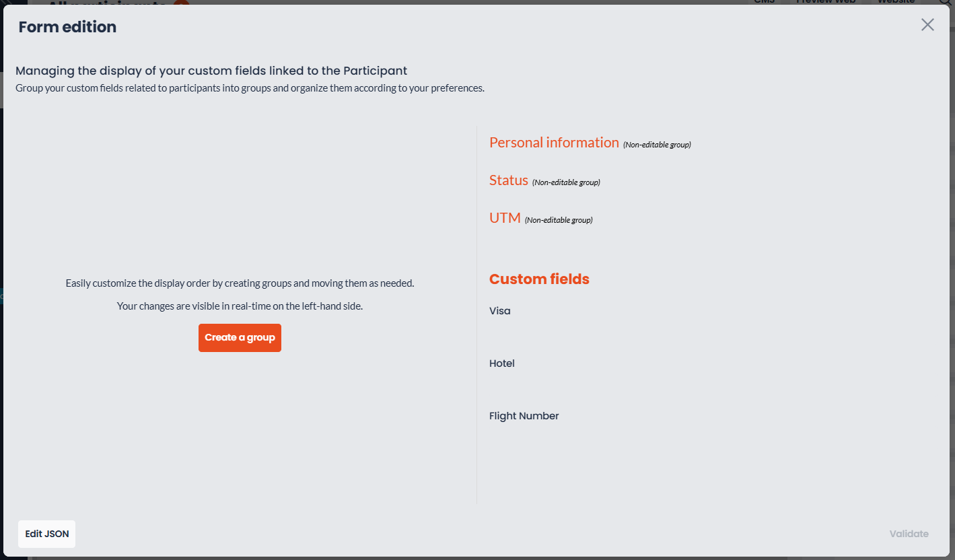955x560 pixels.
Task: Select the Hotel custom field
Action: tap(502, 363)
